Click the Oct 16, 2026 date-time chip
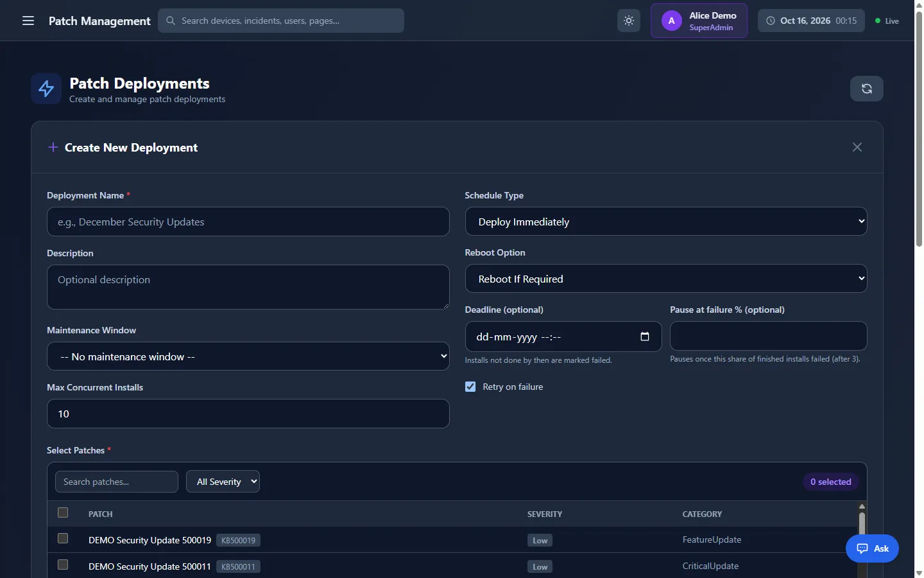924x578 pixels. (x=811, y=21)
